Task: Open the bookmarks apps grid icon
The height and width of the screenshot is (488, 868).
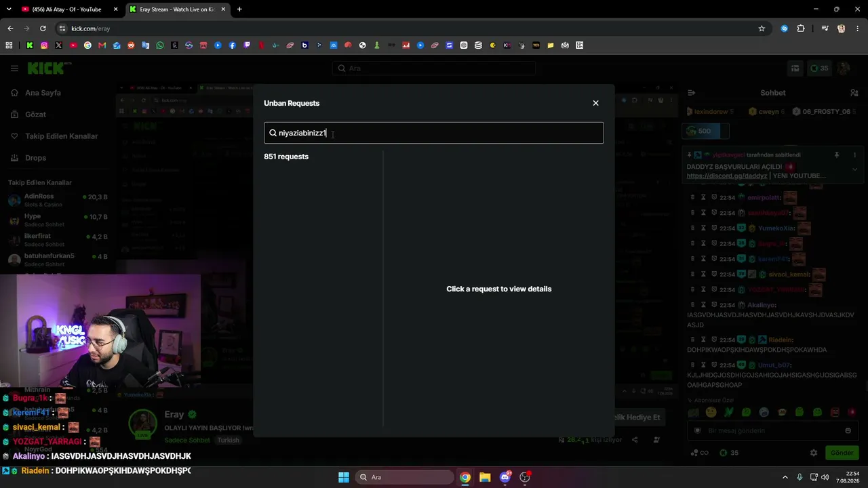Action: 9,45
